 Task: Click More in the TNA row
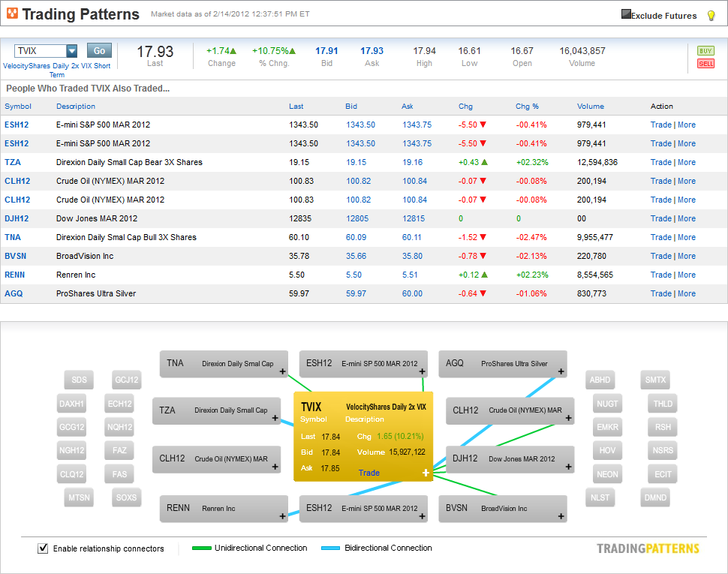687,237
